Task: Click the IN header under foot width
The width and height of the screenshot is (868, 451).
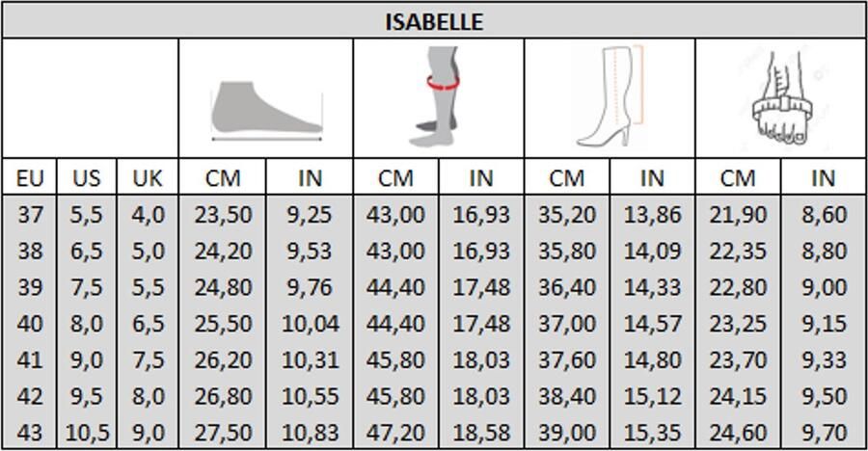Action: coord(823,178)
